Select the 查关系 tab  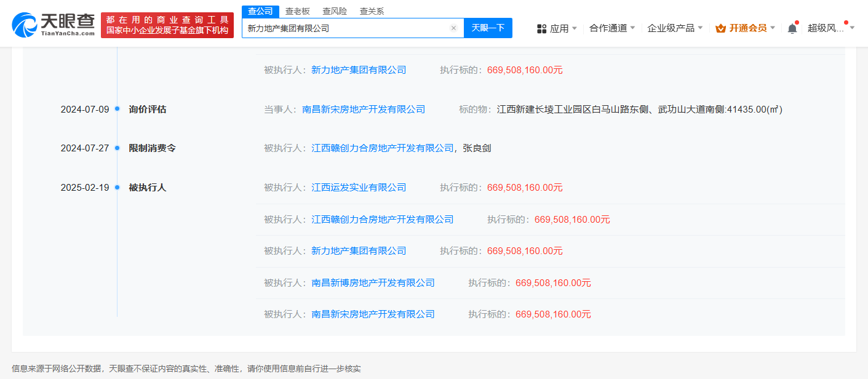click(372, 11)
